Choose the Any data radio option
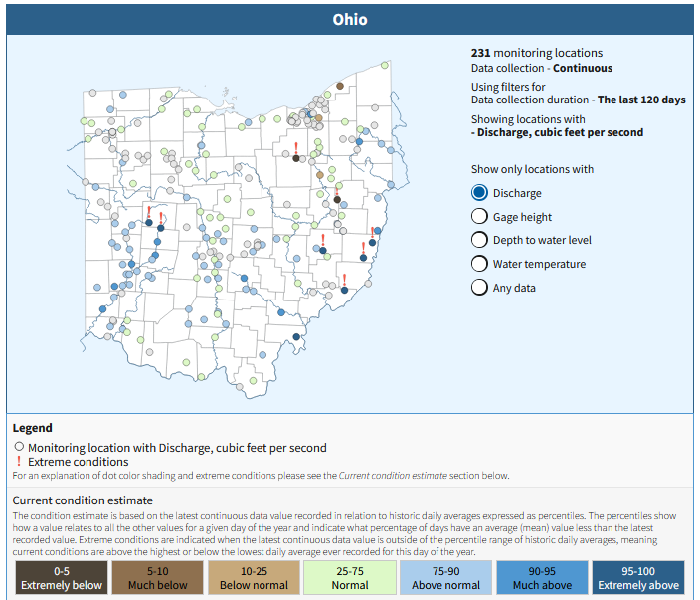 pyautogui.click(x=479, y=287)
